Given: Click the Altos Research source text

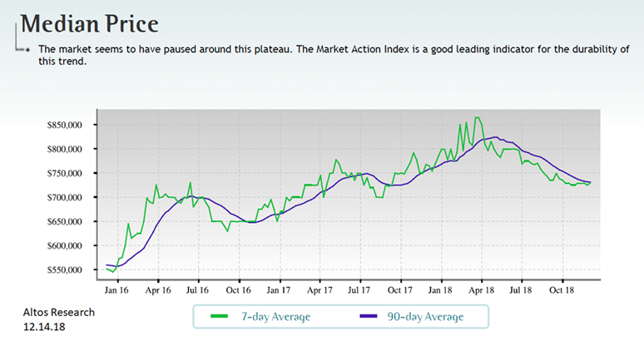Looking at the screenshot, I should pyautogui.click(x=58, y=313).
